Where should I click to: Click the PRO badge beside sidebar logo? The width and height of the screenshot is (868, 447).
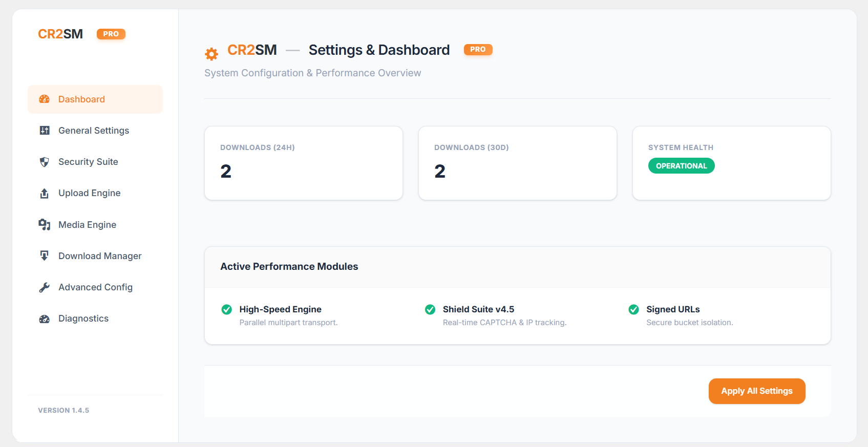click(111, 34)
